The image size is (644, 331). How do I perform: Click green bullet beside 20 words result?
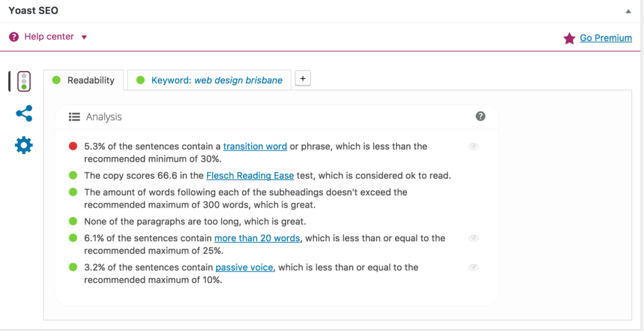(73, 238)
